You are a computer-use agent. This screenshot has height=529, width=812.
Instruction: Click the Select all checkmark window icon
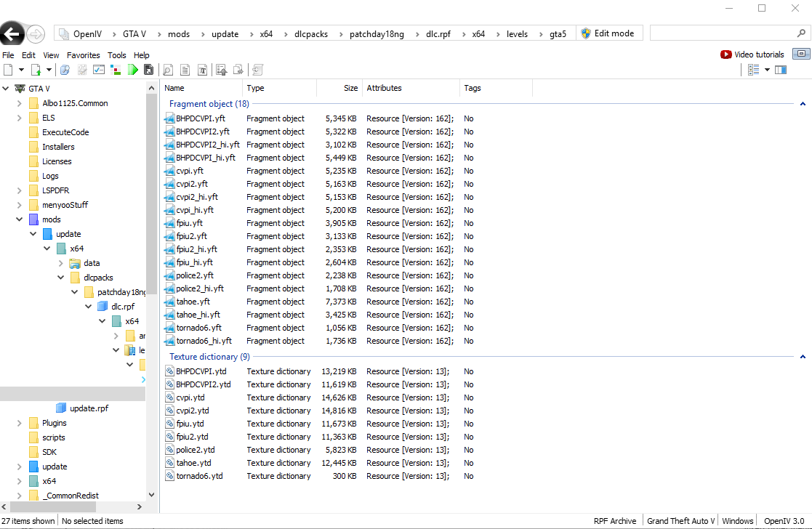(99, 70)
